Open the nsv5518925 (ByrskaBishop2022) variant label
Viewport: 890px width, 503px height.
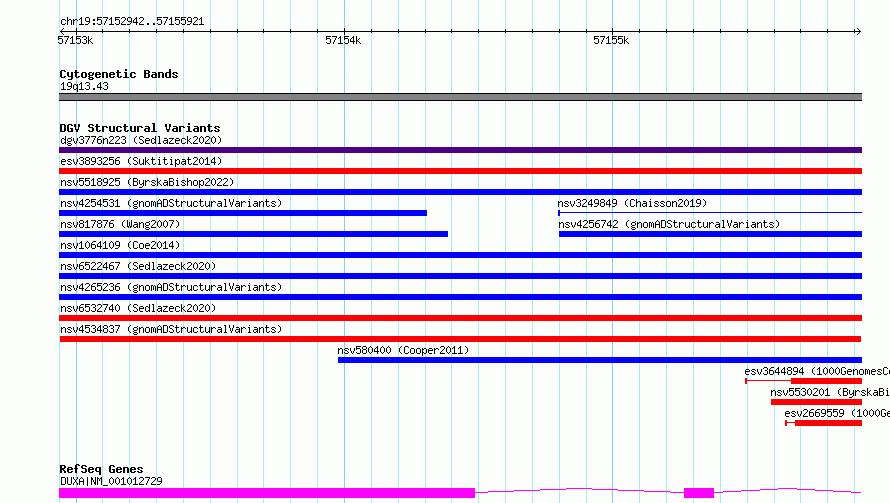point(147,182)
